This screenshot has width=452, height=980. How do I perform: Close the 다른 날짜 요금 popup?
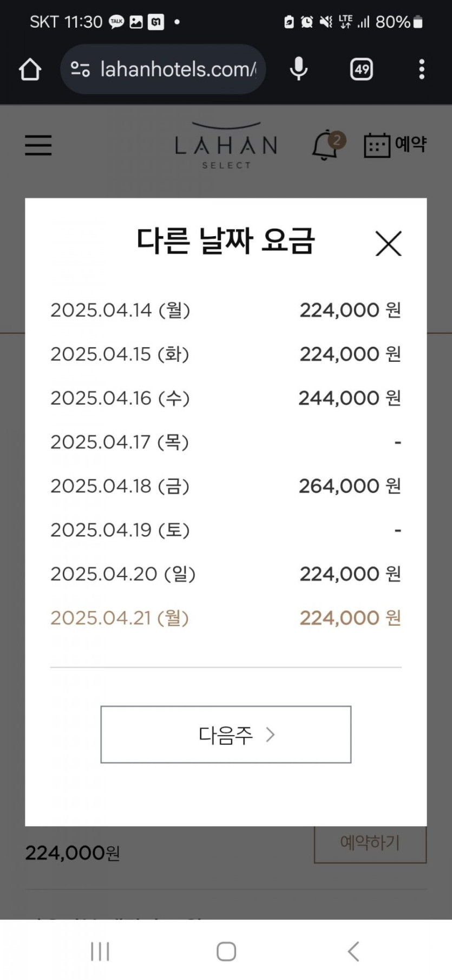pyautogui.click(x=388, y=243)
